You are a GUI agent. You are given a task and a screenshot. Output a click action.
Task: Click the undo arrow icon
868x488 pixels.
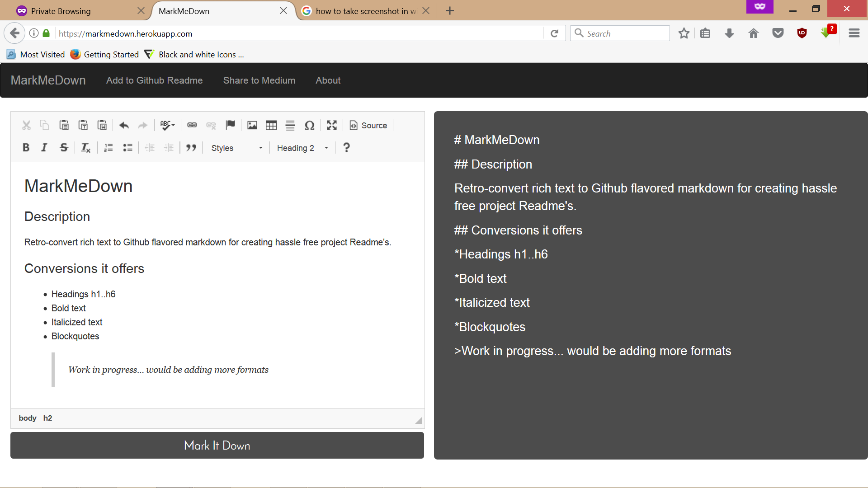(x=124, y=125)
